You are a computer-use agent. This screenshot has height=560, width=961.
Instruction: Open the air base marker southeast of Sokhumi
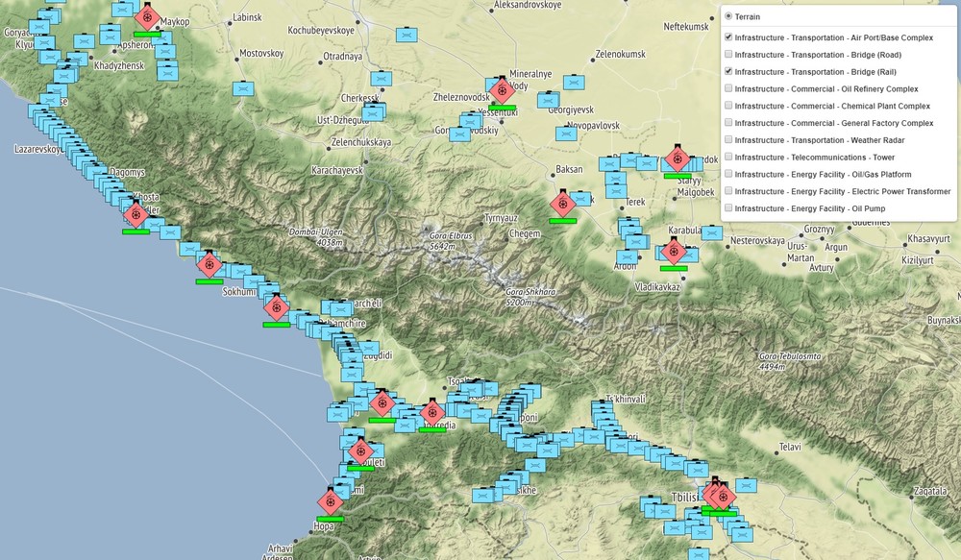point(277,307)
